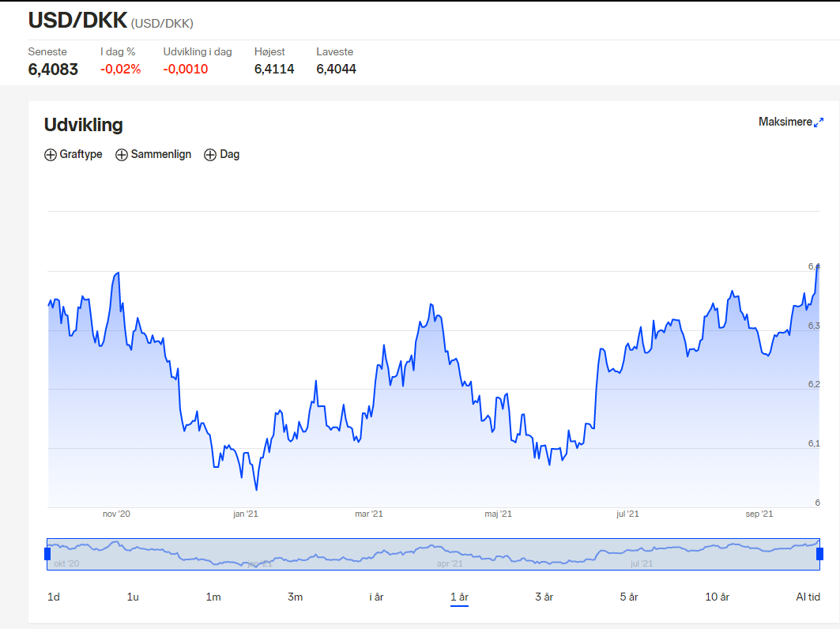
Task: Show the Al tid range
Action: [808, 597]
